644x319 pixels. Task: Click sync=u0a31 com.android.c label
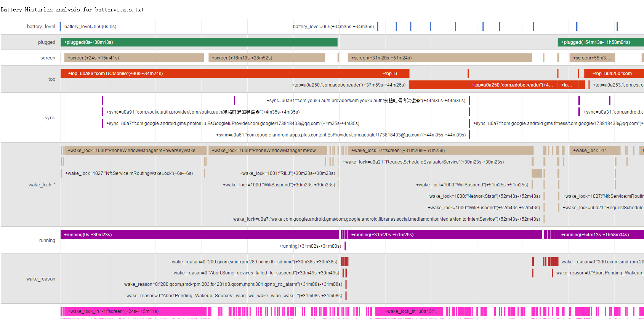tap(614, 112)
